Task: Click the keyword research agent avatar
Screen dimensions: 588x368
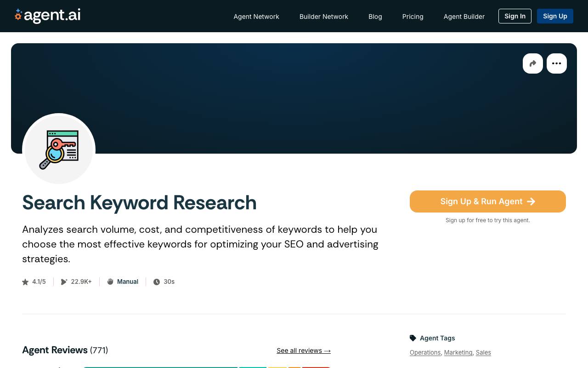Action: (59, 149)
